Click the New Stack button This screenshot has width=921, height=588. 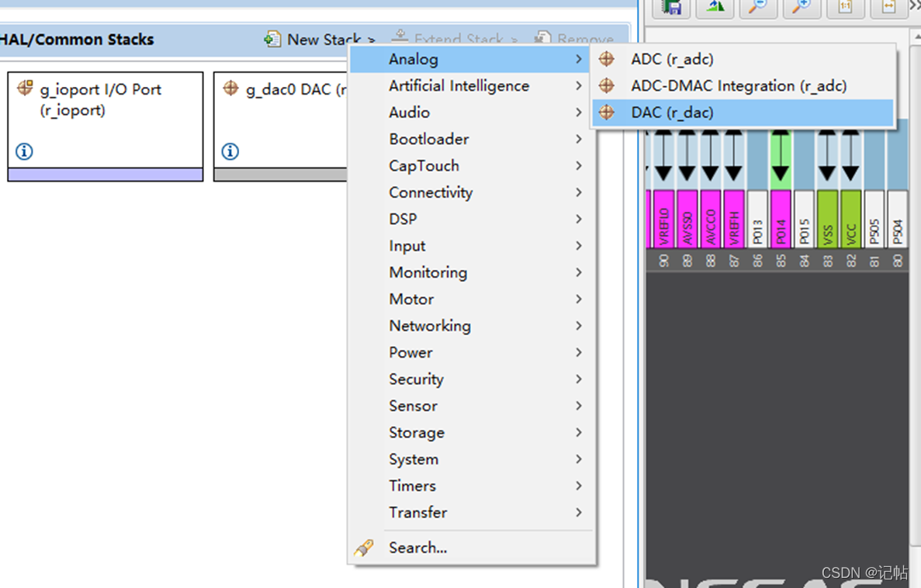point(320,40)
